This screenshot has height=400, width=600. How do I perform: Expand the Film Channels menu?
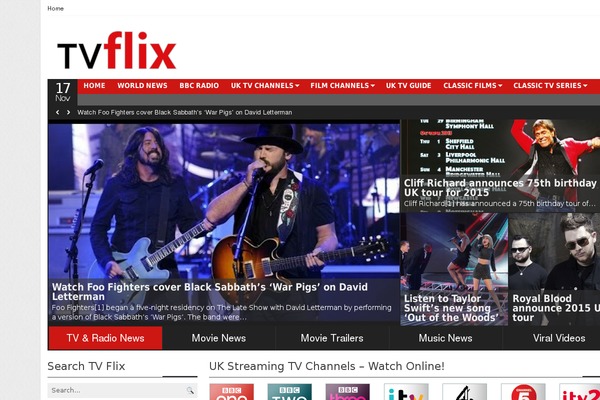tap(342, 86)
